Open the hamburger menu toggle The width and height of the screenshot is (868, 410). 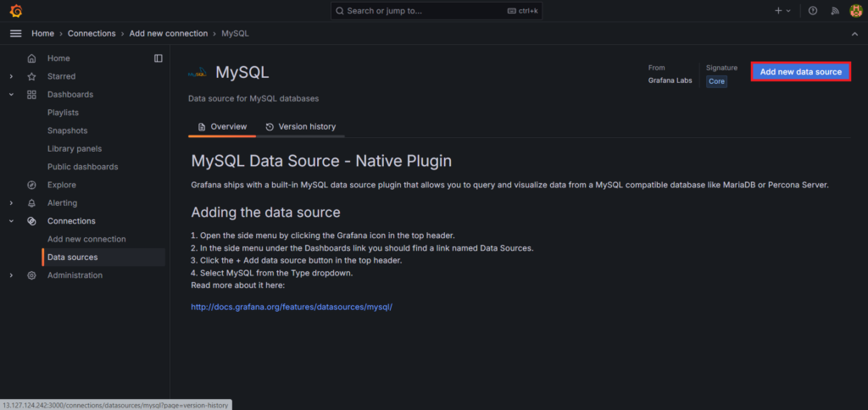point(16,33)
